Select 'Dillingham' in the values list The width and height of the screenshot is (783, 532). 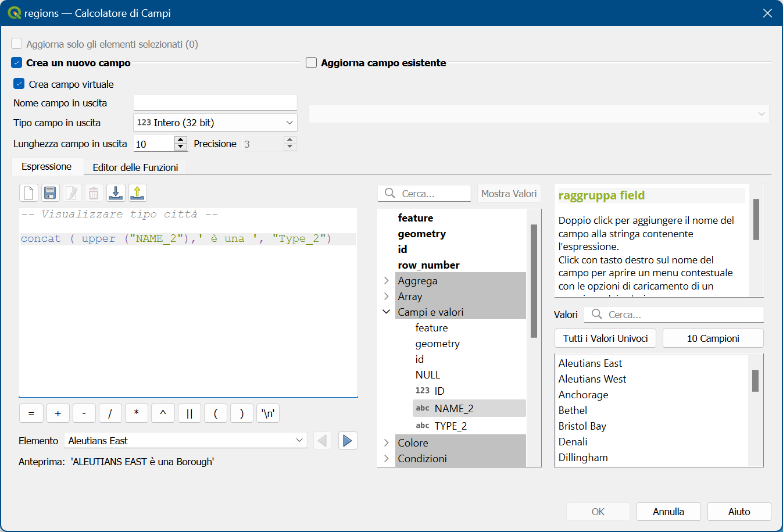[x=582, y=458]
